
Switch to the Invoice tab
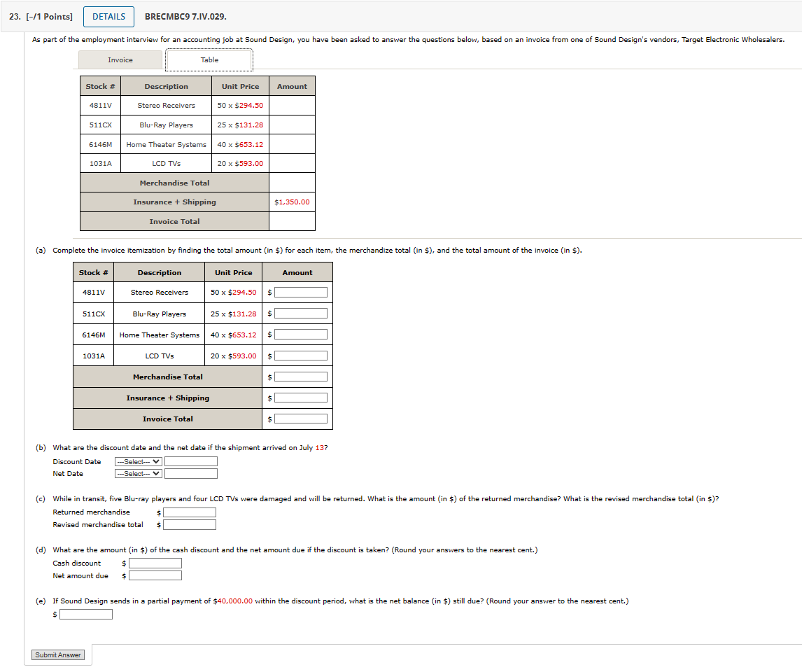[119, 59]
